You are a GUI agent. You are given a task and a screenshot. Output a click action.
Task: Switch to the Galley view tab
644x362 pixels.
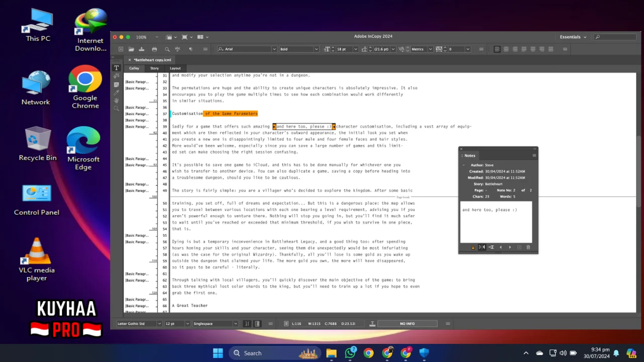pos(134,68)
